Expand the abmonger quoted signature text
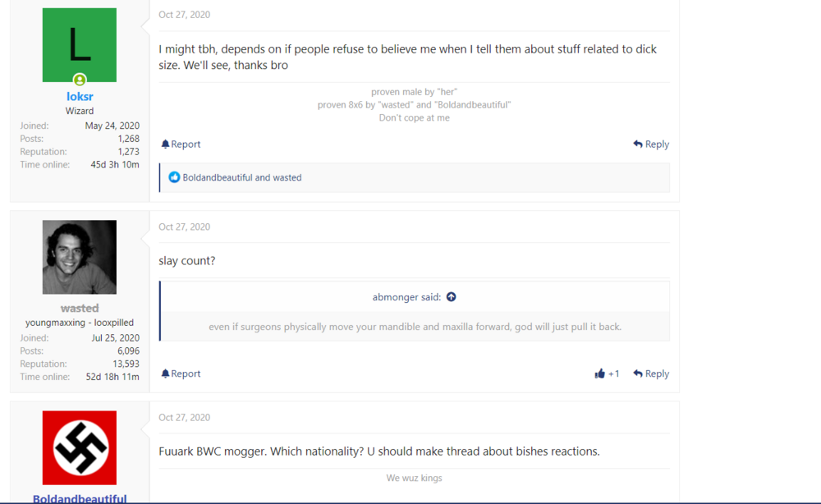This screenshot has height=504, width=821. pos(415,327)
